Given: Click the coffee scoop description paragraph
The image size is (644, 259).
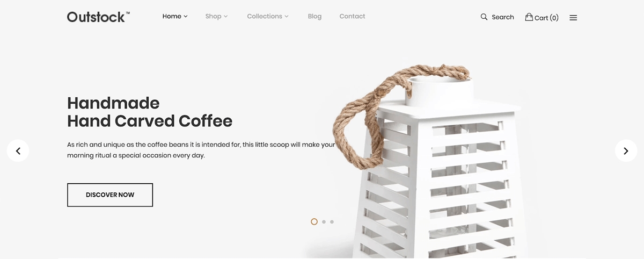Looking at the screenshot, I should click(201, 150).
